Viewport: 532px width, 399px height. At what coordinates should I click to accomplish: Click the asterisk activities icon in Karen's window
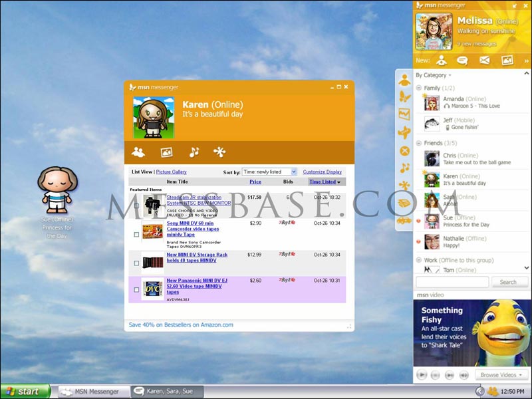pos(219,152)
